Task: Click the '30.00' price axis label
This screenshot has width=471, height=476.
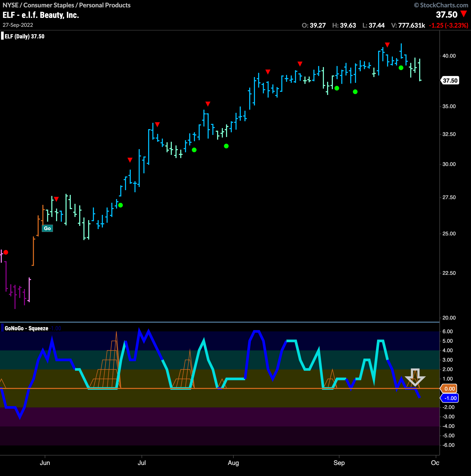Action: (449, 164)
